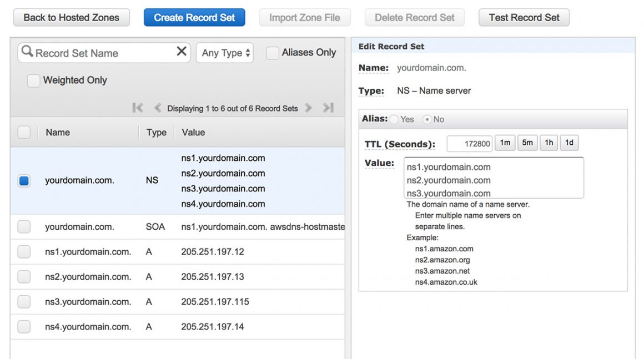The width and height of the screenshot is (644, 359).
Task: Click the Create Record Set button
Action: [x=194, y=17]
